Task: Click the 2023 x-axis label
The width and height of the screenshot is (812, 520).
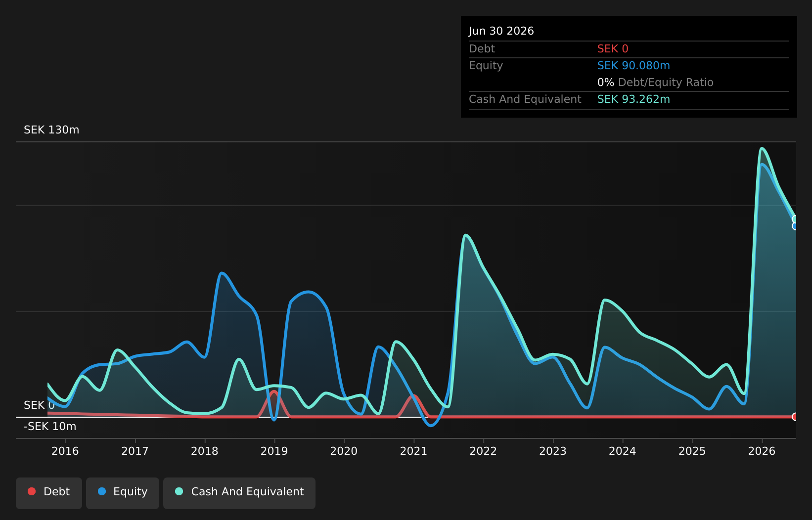Action: [x=553, y=451]
